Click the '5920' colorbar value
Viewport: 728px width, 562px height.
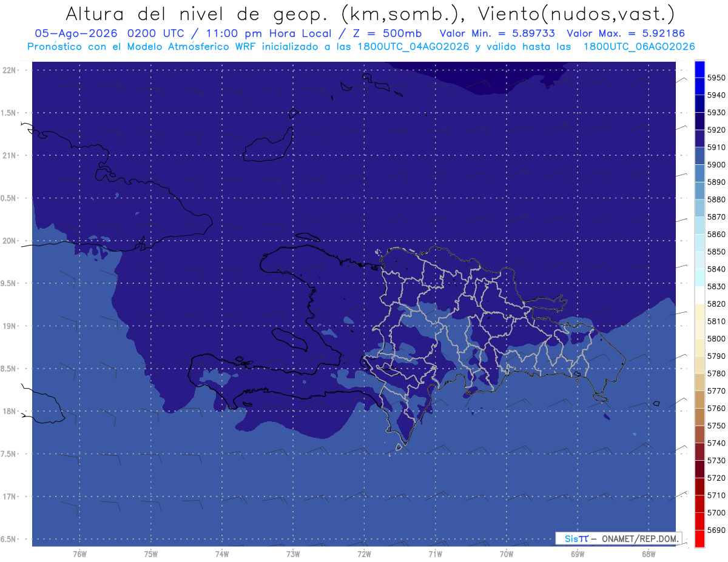(716, 130)
